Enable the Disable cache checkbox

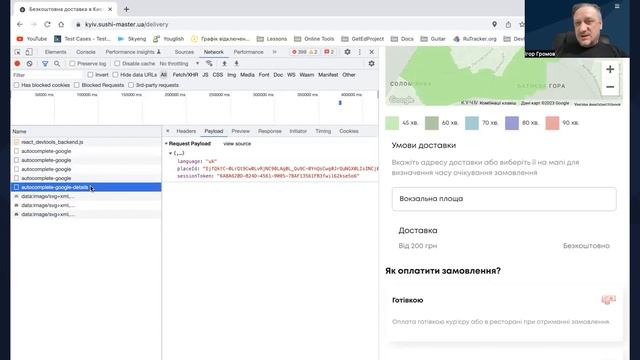(x=117, y=64)
